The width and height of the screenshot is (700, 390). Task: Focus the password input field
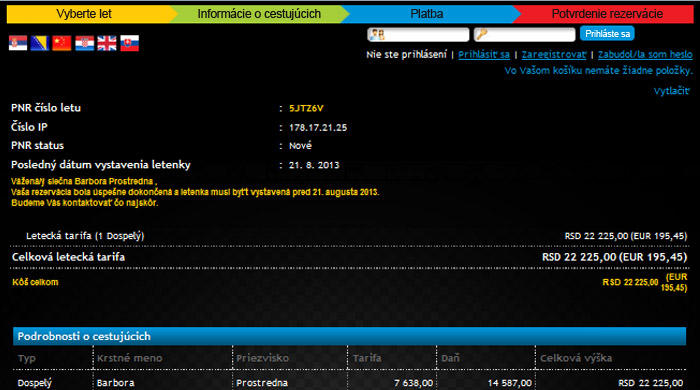(x=524, y=34)
